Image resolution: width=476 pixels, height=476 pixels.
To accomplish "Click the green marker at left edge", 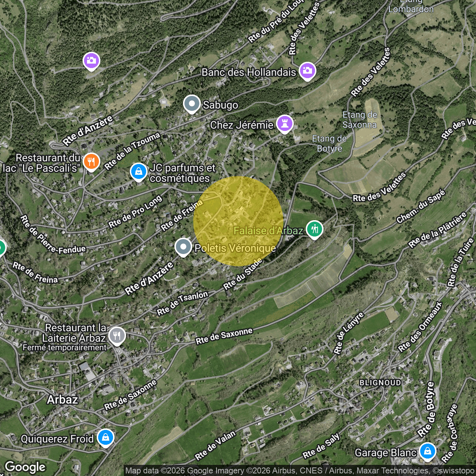I will pyautogui.click(x=1, y=248).
